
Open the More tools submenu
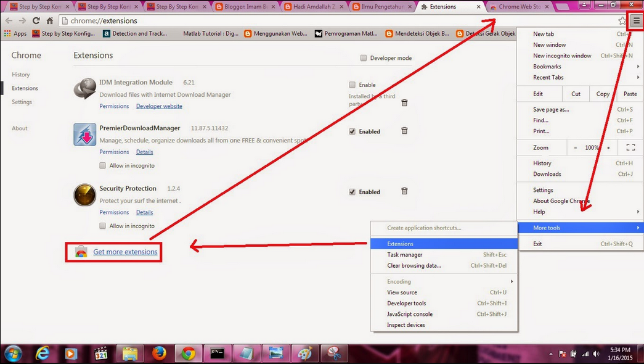[581, 228]
